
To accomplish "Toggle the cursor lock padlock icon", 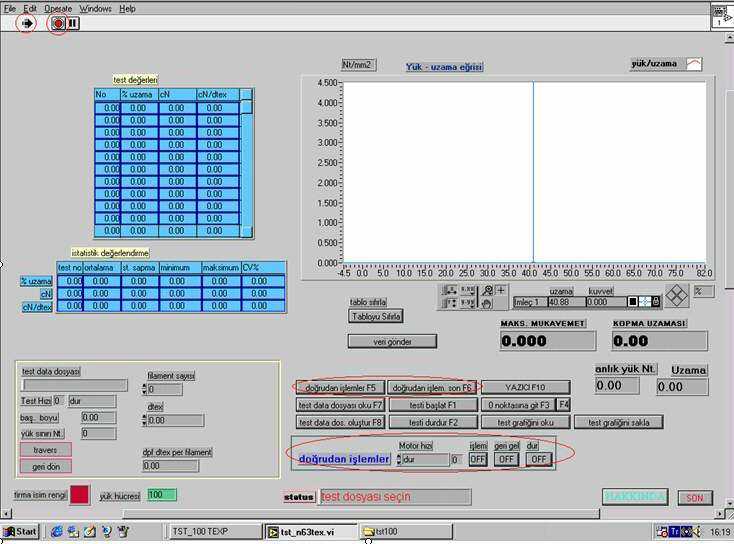I will click(x=656, y=302).
